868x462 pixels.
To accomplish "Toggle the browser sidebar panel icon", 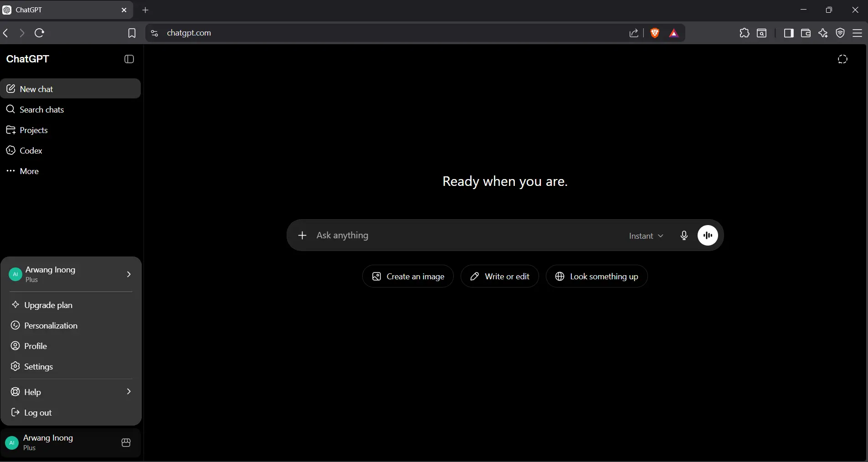I will [x=789, y=33].
